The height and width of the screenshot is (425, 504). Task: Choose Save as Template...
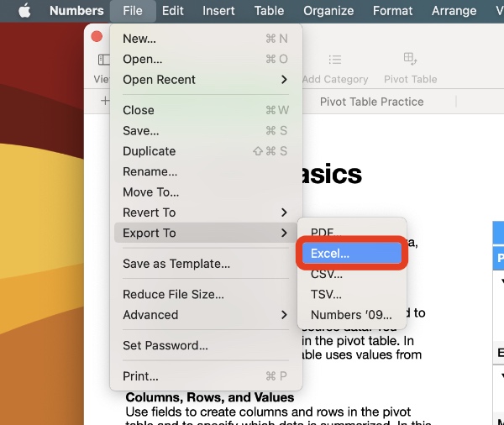tap(206, 264)
